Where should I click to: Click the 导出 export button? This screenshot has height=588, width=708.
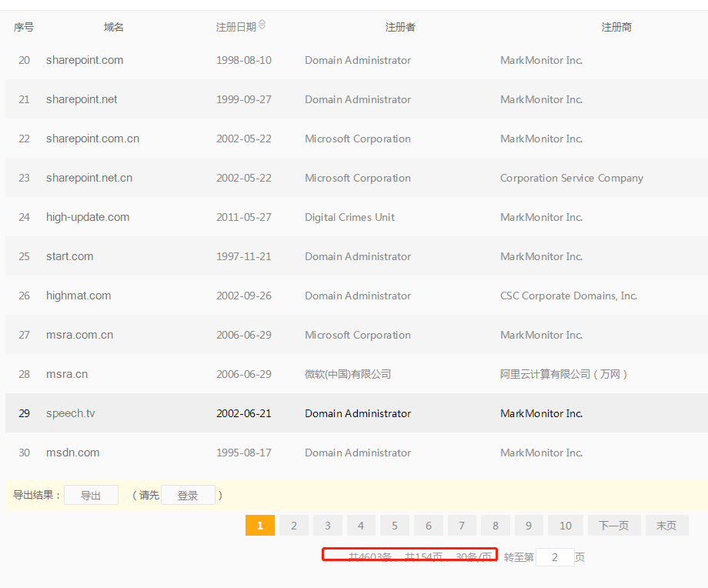click(x=91, y=496)
